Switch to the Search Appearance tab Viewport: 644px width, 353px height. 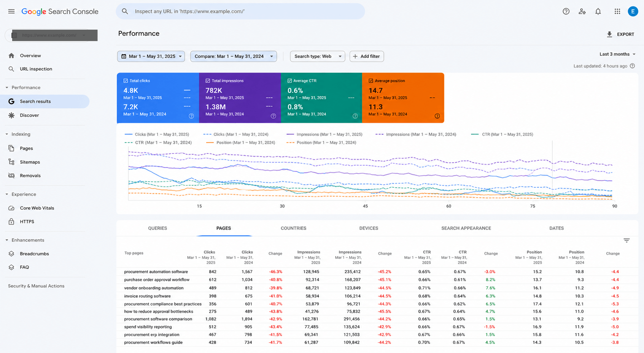466,228
